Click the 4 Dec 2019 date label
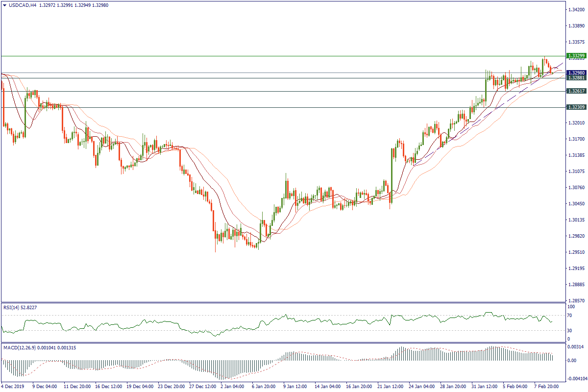 point(14,387)
